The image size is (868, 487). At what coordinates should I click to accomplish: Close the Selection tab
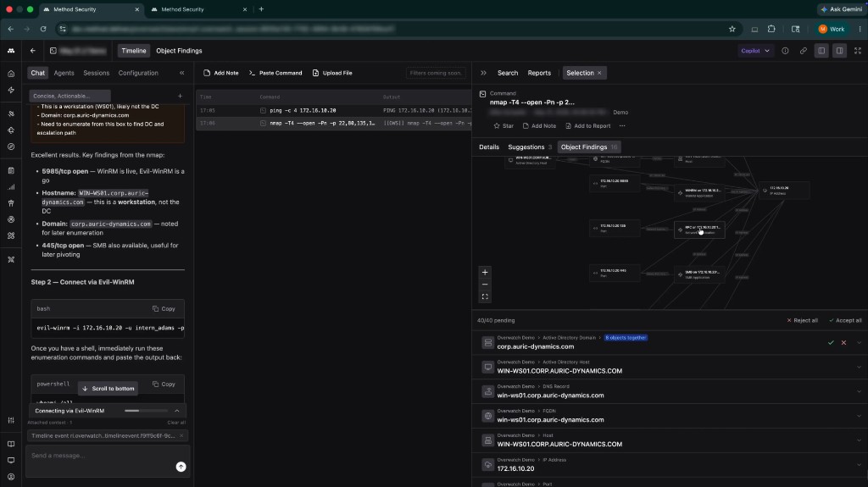[x=599, y=73]
